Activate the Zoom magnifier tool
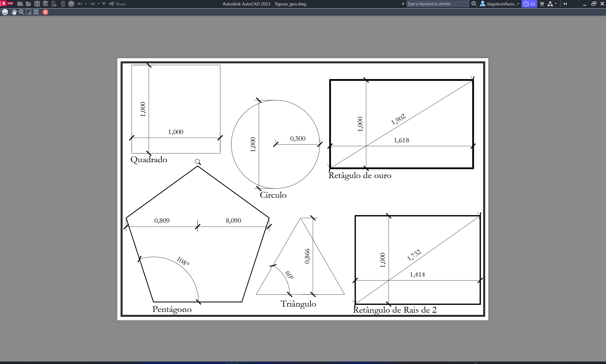Viewport: 606px width, 364px height. click(21, 12)
